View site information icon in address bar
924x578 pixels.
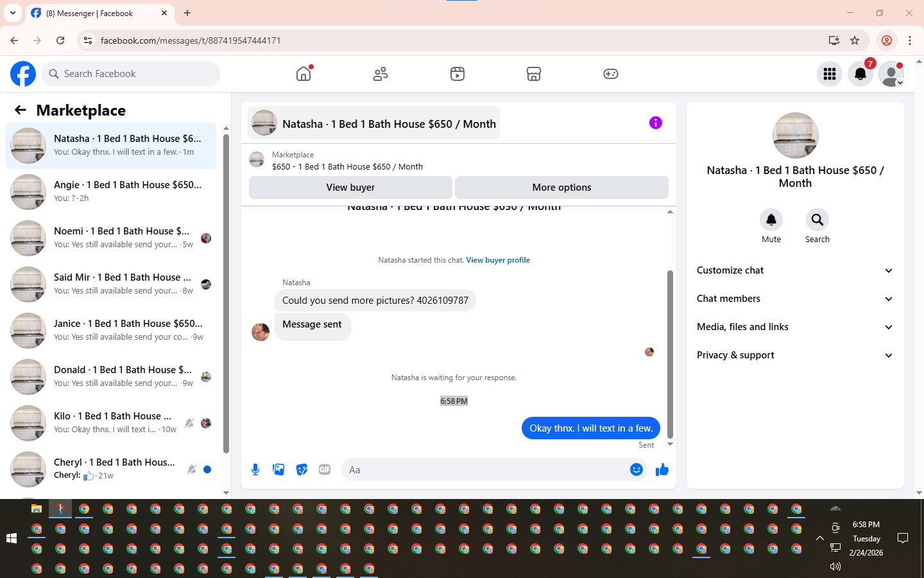[x=88, y=40]
